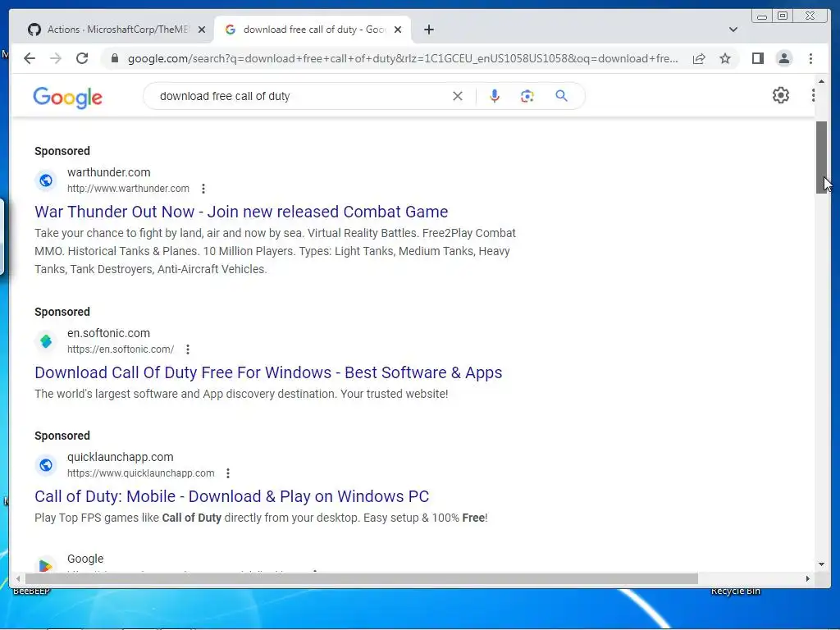The height and width of the screenshot is (630, 840).
Task: Search by image with Google Lens icon
Action: click(x=527, y=96)
